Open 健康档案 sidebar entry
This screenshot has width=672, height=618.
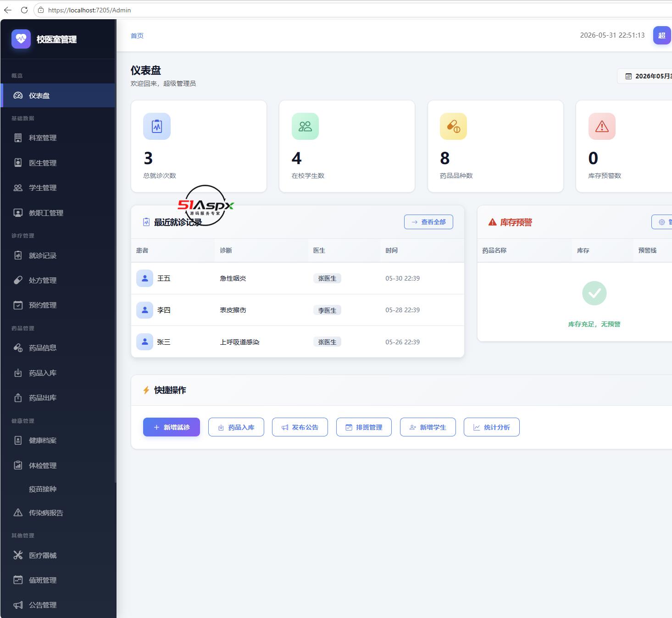click(58, 440)
